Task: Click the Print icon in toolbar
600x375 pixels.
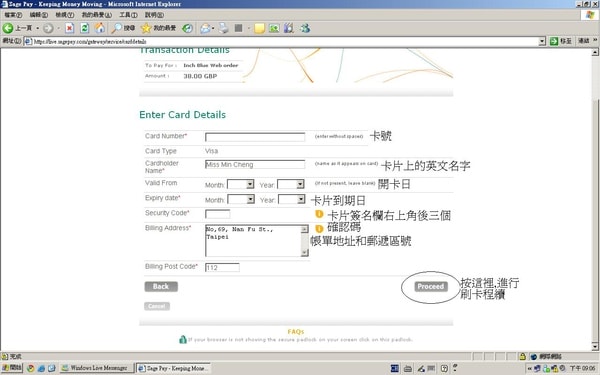Action: coord(224,28)
